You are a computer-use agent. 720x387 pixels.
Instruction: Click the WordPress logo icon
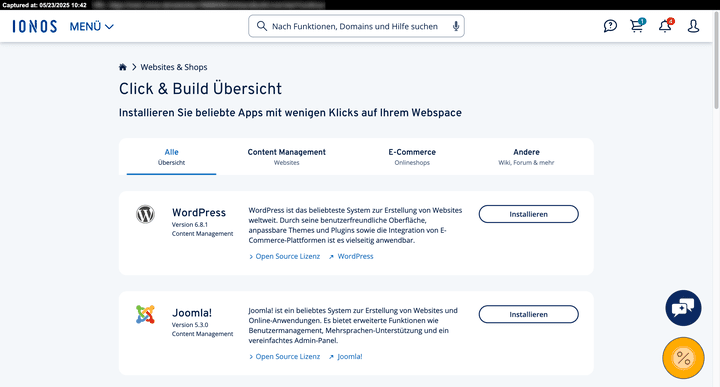[145, 214]
